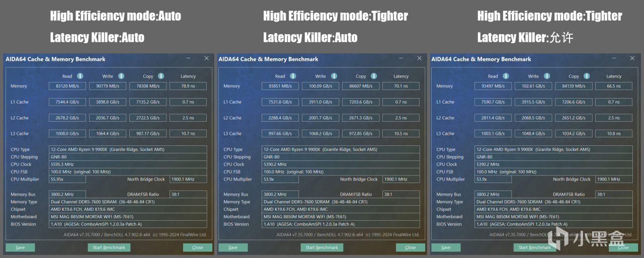This screenshot has width=644, height=258.
Task: Click Write info icon in 78.9 ns latency window
Action: coord(121,76)
